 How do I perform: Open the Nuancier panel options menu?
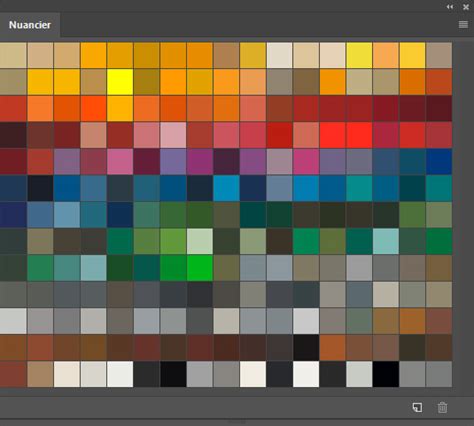pos(463,24)
